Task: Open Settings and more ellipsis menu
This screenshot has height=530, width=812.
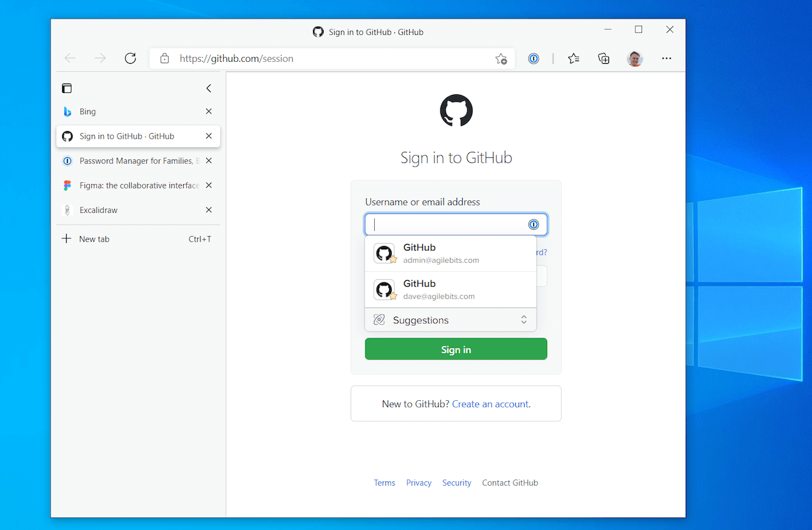Action: point(666,59)
